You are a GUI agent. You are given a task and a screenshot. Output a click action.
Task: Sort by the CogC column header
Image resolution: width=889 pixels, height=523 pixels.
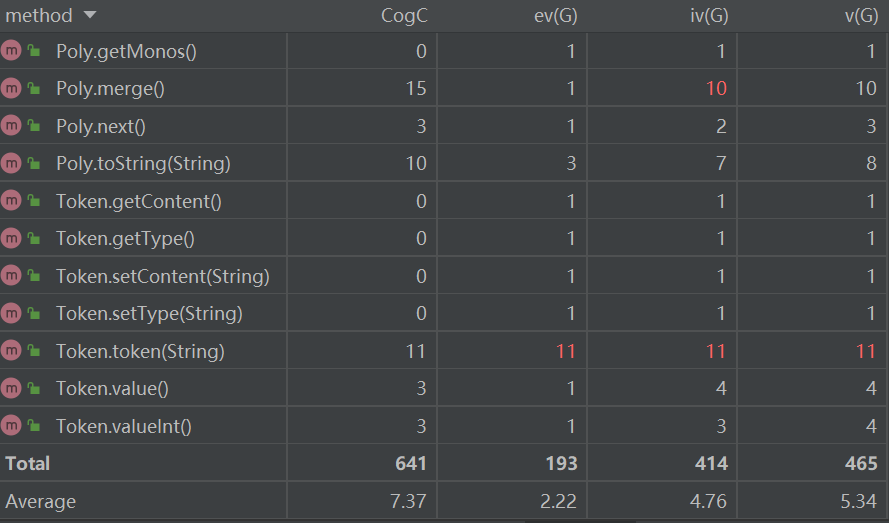click(x=404, y=16)
